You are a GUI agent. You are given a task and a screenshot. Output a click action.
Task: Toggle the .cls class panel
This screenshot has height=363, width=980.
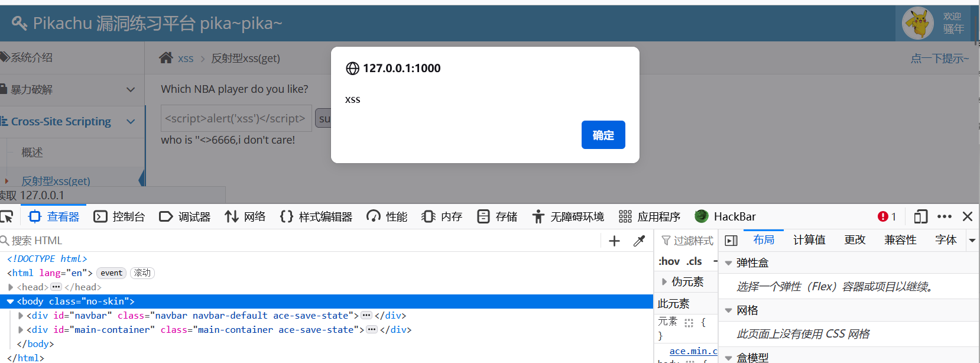[695, 261]
